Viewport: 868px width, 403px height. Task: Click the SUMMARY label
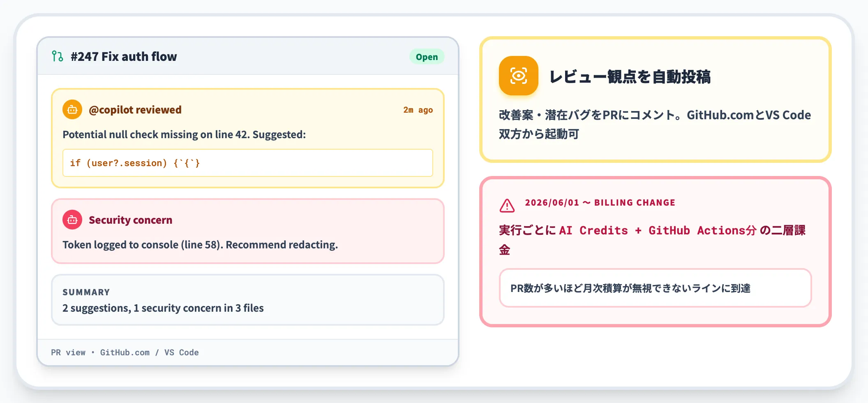86,292
